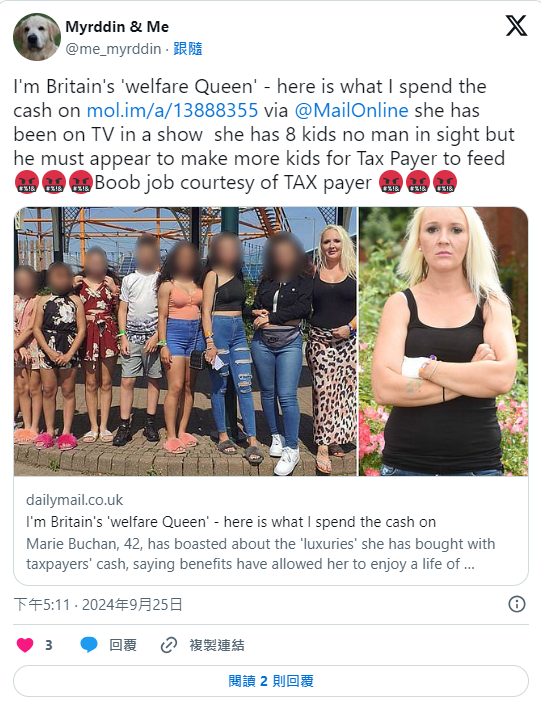Click the 閱讀 2 則回覆 button
Image resolution: width=541 pixels, height=710 pixels.
click(x=271, y=681)
